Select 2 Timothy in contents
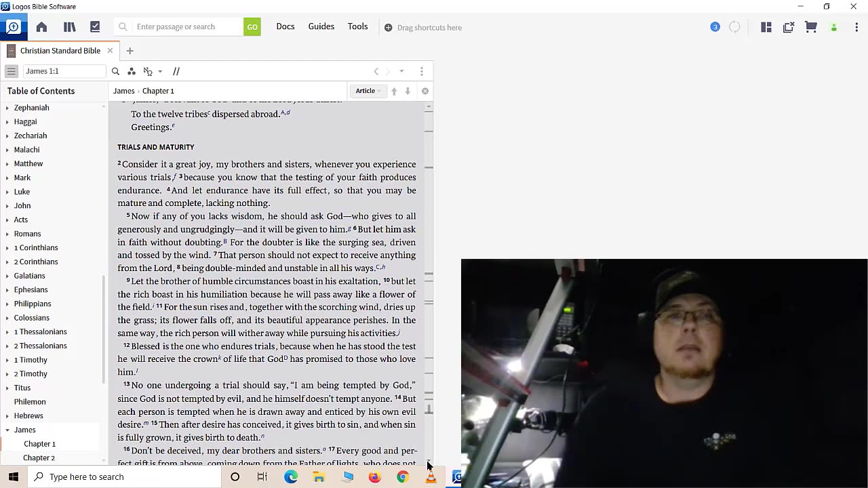Screen dimensions: 868x488 (x=31, y=374)
